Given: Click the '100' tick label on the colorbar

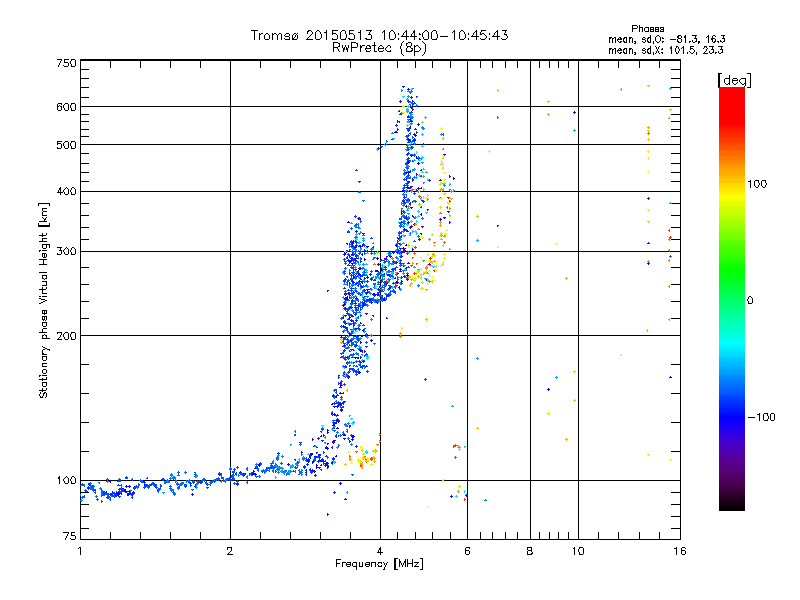Looking at the screenshot, I should pyautogui.click(x=757, y=184).
